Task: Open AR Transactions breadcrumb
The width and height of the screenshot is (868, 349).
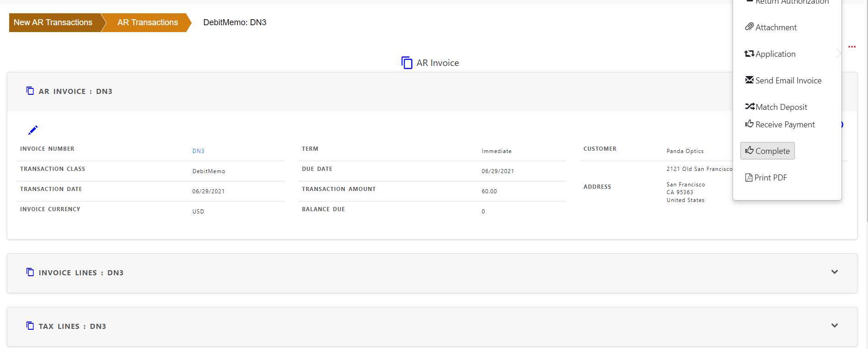Action: point(147,22)
